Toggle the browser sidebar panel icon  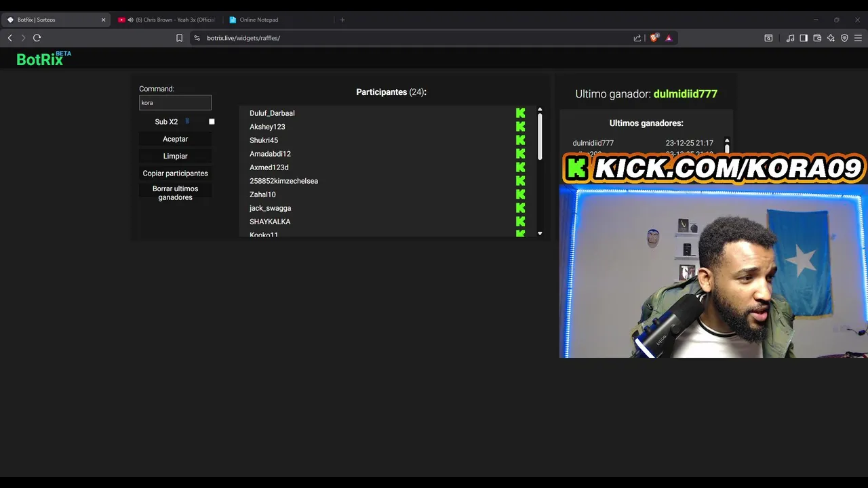tap(804, 38)
